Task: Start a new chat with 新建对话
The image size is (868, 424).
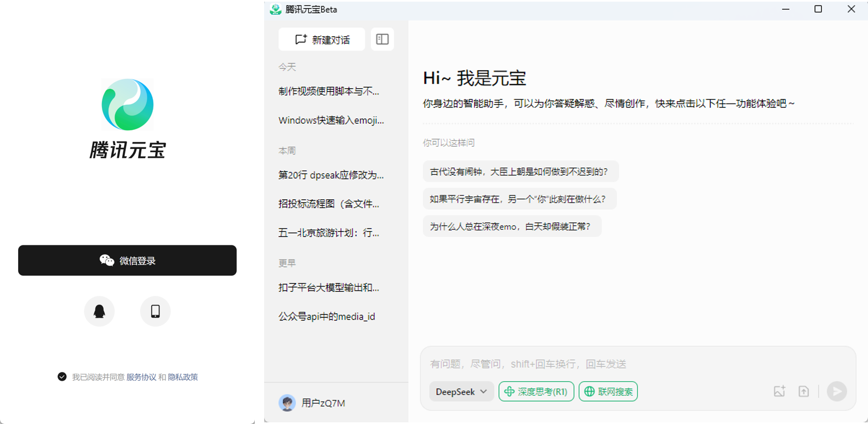Action: [322, 39]
